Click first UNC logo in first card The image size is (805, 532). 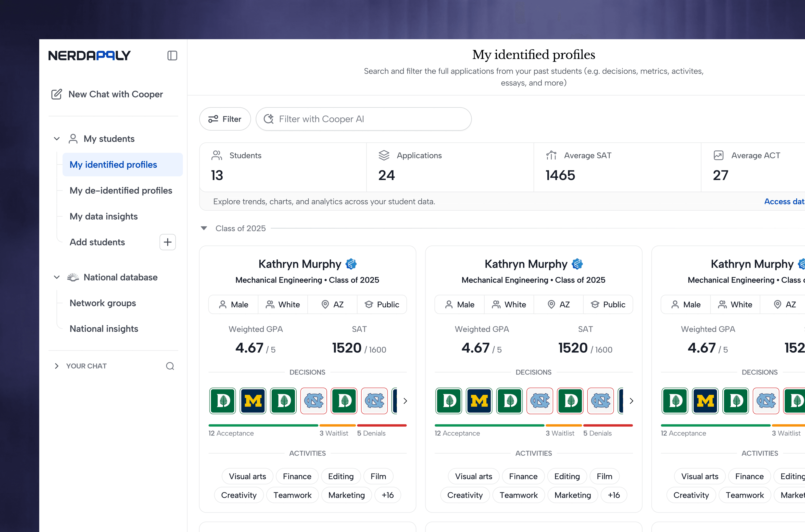pos(313,401)
